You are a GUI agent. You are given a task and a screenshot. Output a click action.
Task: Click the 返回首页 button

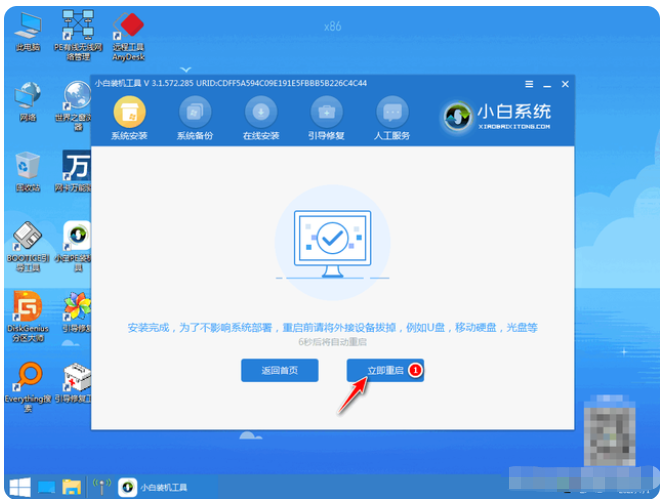pyautogui.click(x=279, y=370)
